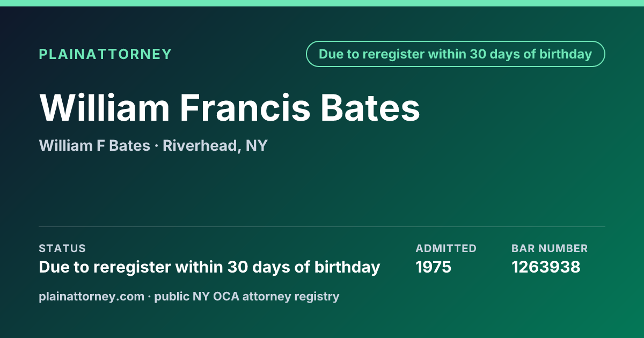Select the status value about reregistering
The image size is (644, 338).
(209, 267)
